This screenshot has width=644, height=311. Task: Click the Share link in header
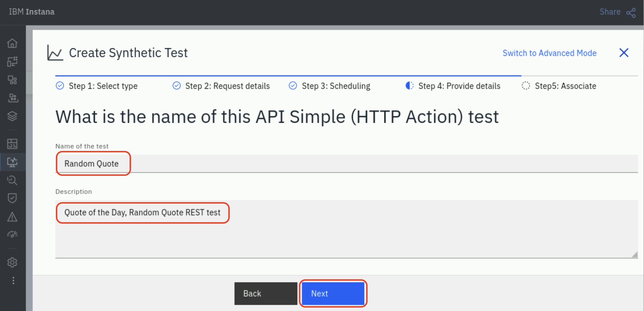610,12
